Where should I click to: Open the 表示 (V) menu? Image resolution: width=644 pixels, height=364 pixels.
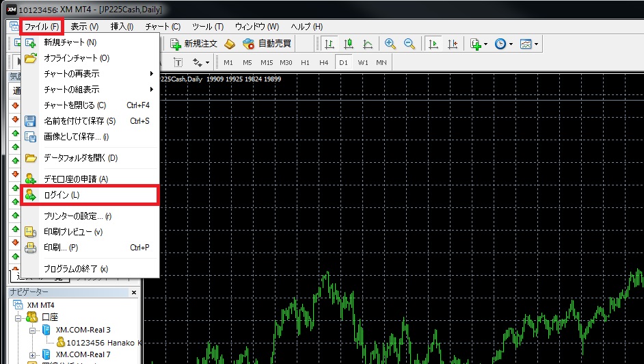[x=85, y=27]
